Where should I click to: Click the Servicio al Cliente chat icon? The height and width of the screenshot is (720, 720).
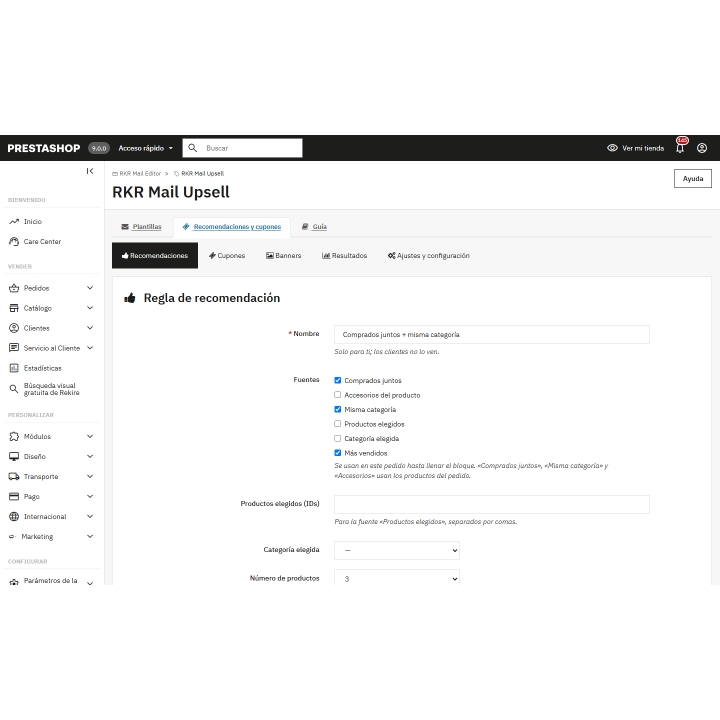[14, 348]
